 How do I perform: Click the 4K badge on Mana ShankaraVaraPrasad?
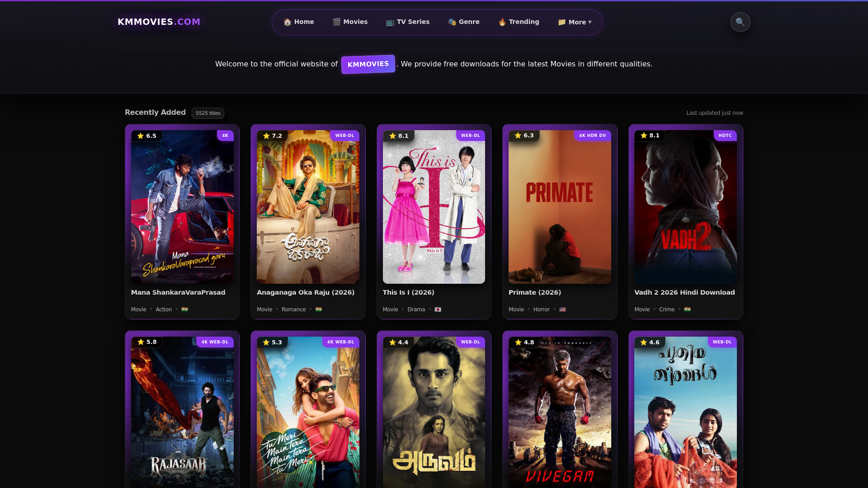pos(225,136)
